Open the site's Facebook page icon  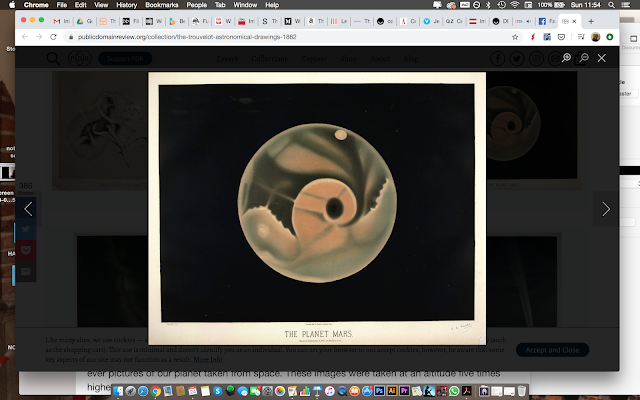pos(498,59)
